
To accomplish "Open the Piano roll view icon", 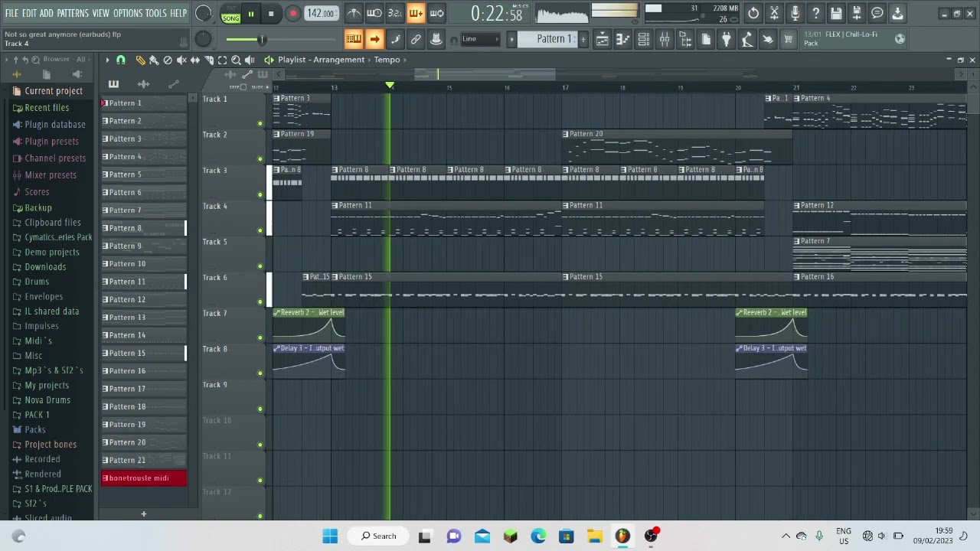I will click(623, 39).
